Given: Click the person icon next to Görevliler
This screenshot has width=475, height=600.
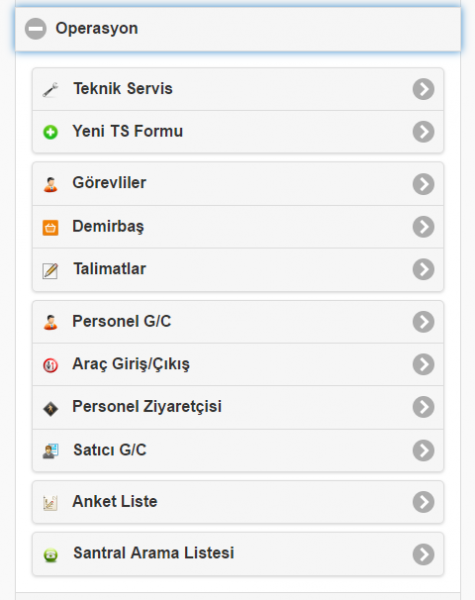Looking at the screenshot, I should coord(50,184).
